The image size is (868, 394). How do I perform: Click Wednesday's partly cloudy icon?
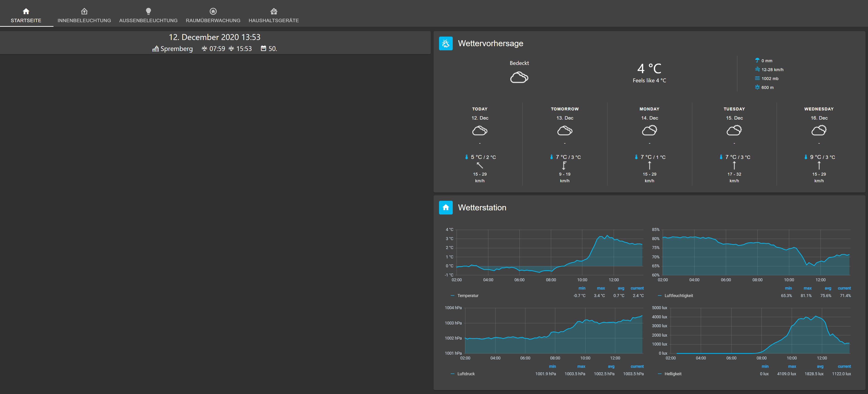point(819,130)
